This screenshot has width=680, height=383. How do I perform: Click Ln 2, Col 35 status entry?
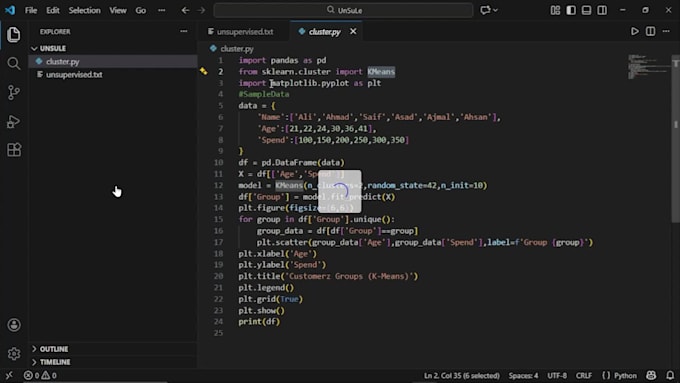click(x=461, y=376)
